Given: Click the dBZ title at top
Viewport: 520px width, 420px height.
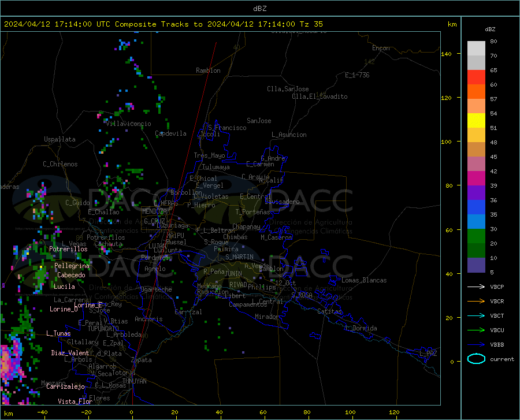Looking at the screenshot, I should (x=259, y=9).
